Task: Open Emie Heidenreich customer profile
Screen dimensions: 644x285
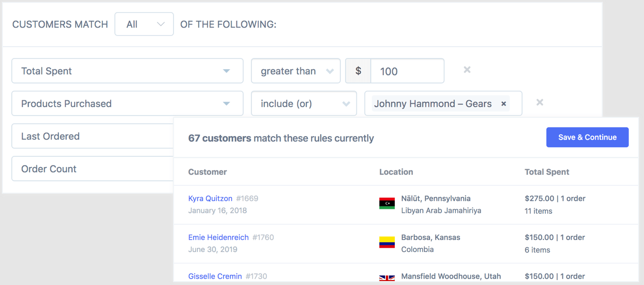Action: coord(218,237)
